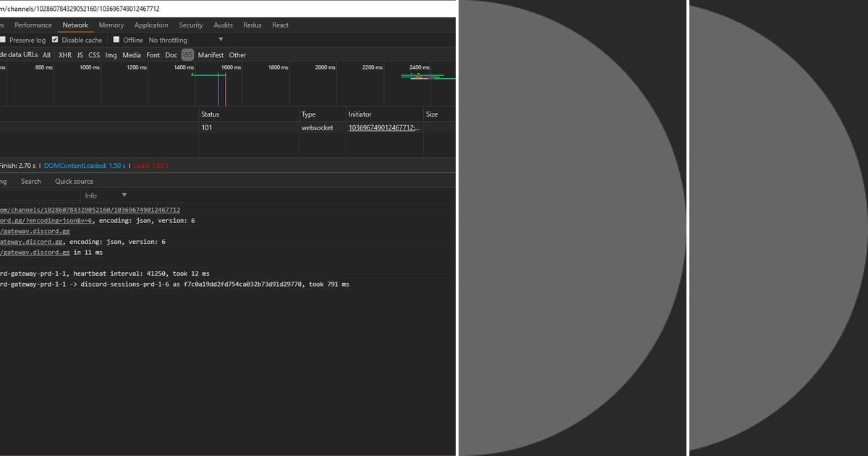Image resolution: width=868 pixels, height=456 pixels.
Task: Show All request types filter
Action: click(x=46, y=55)
